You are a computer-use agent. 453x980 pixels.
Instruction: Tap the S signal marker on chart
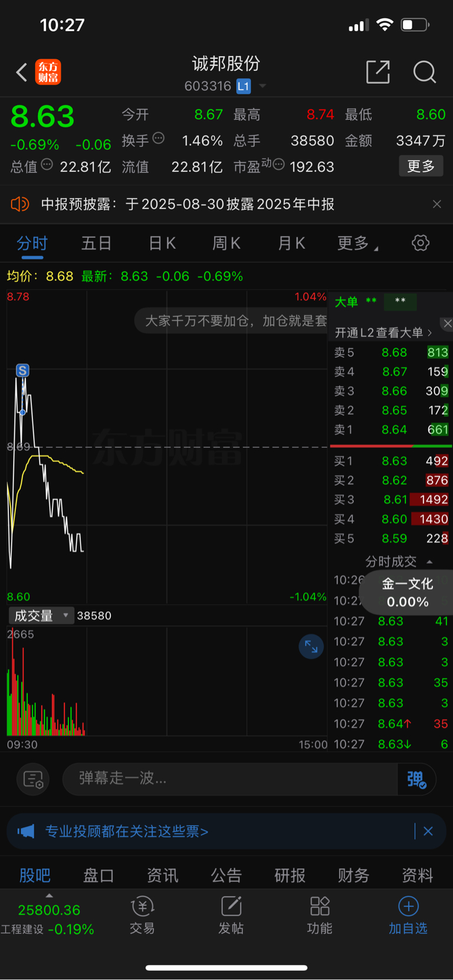coord(22,371)
